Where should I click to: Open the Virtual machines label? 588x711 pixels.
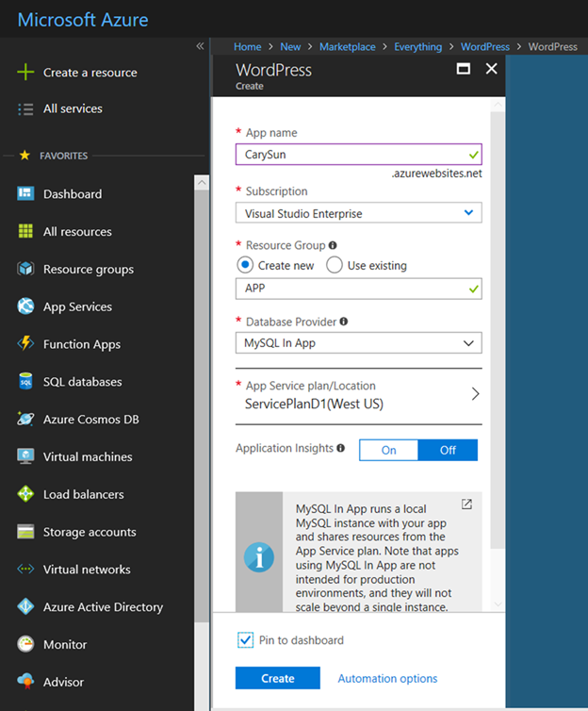click(88, 456)
